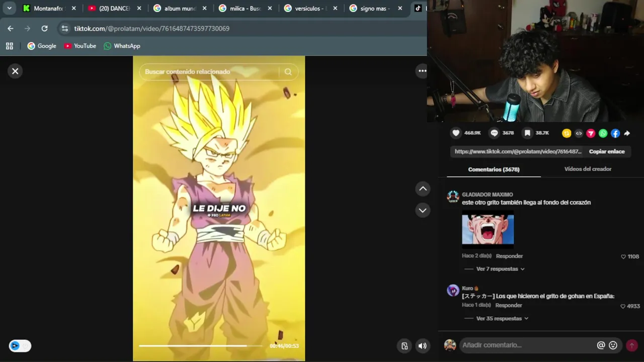Reply to GLADIADOR MAXIMO's comment
The height and width of the screenshot is (362, 644).
point(509,256)
